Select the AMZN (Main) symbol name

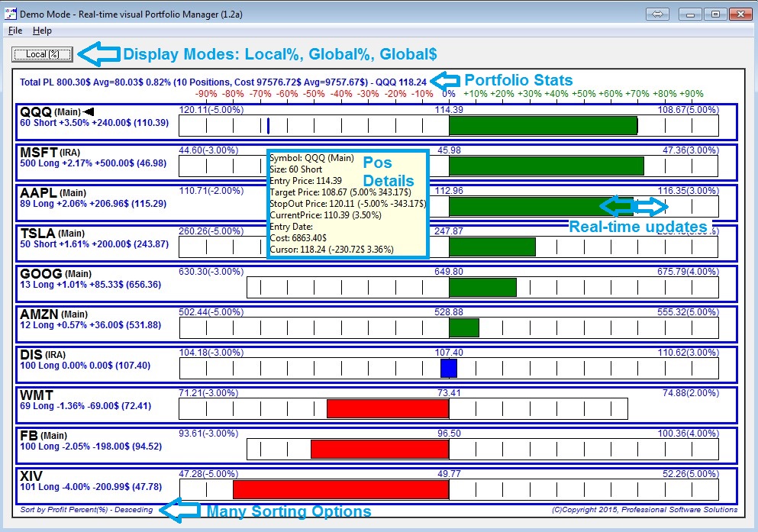pos(53,314)
